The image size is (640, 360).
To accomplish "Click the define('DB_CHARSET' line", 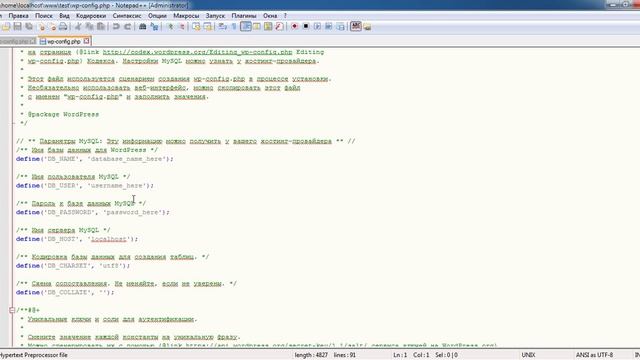I will pyautogui.click(x=73, y=266).
